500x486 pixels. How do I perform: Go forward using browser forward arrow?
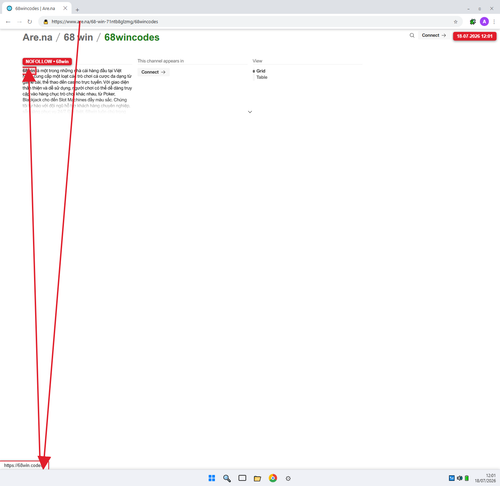pos(19,22)
